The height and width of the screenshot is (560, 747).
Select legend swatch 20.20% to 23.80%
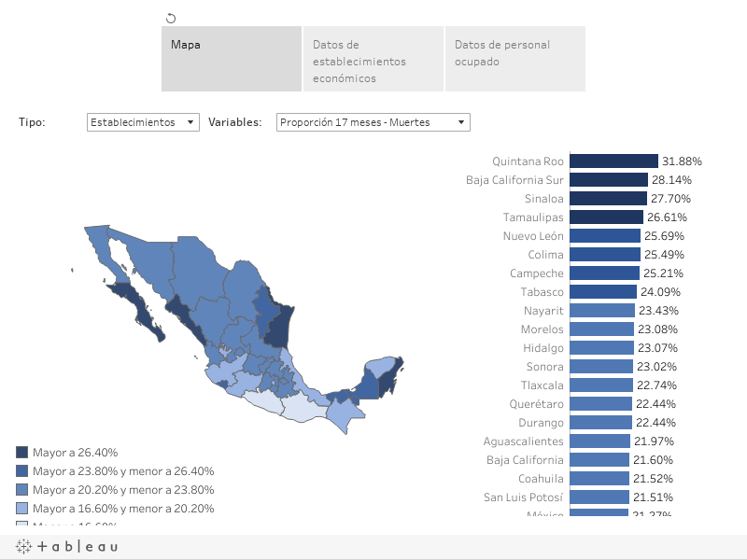click(x=22, y=489)
